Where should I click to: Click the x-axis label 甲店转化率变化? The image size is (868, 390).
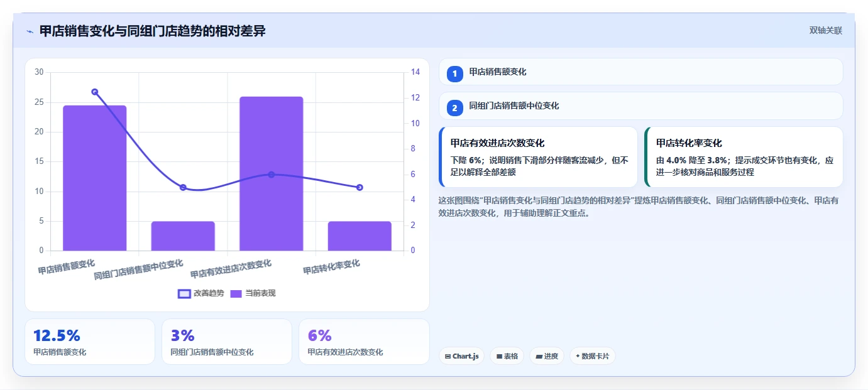point(332,267)
